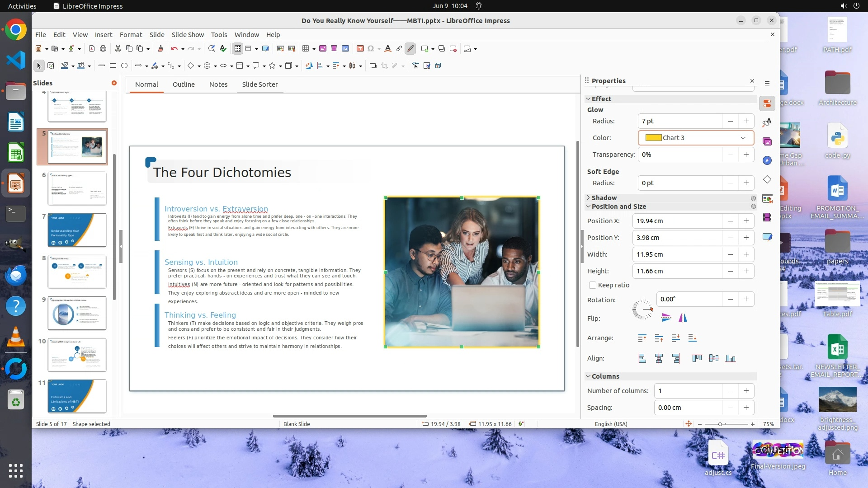Toggle the Display Grid toolbar button
This screenshot has width=868, height=488.
point(238,49)
